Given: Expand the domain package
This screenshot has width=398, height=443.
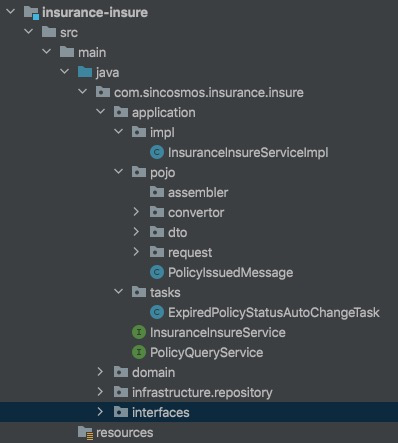Looking at the screenshot, I should pyautogui.click(x=100, y=372).
